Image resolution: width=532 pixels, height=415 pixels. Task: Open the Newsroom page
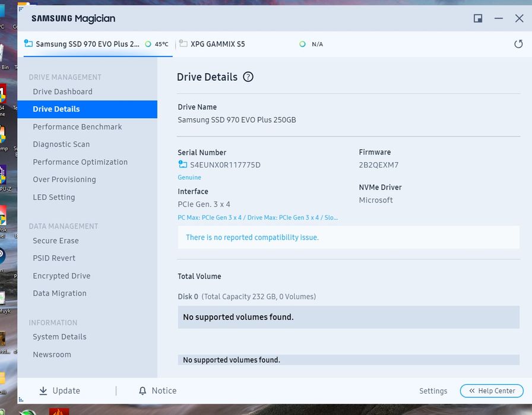point(52,354)
